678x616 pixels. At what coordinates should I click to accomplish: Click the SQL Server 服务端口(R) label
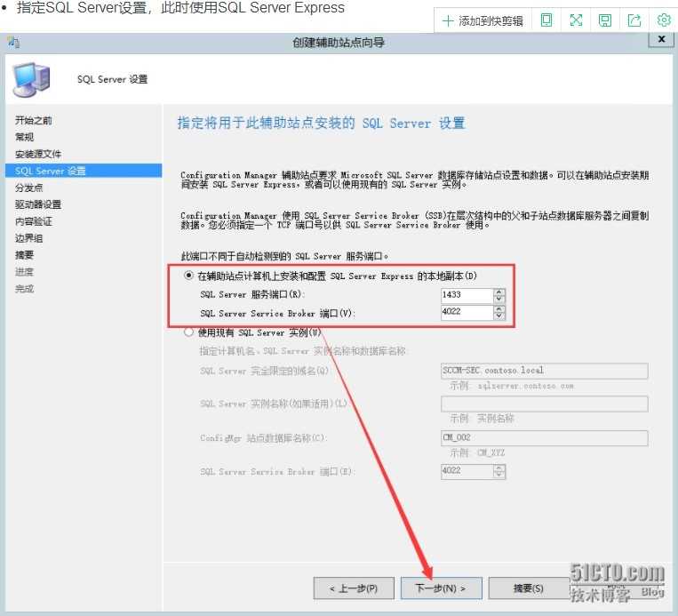(x=252, y=294)
